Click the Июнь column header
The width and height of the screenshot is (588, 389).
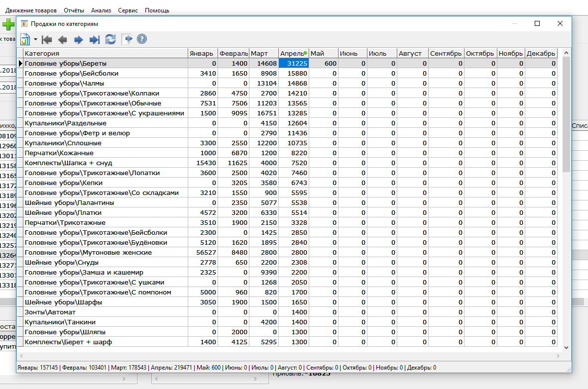point(352,53)
